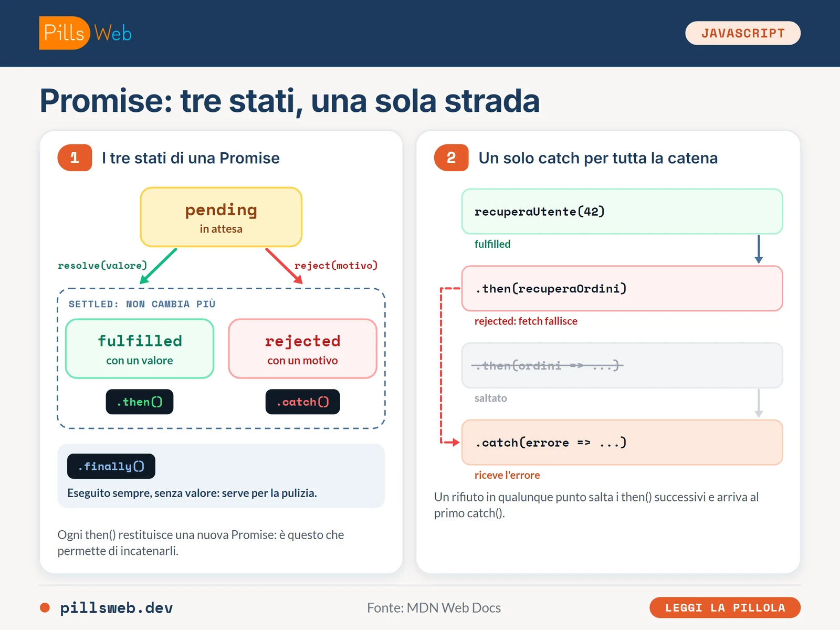Click the dark '.finally()' code chip
Image resolution: width=840 pixels, height=630 pixels.
111,466
